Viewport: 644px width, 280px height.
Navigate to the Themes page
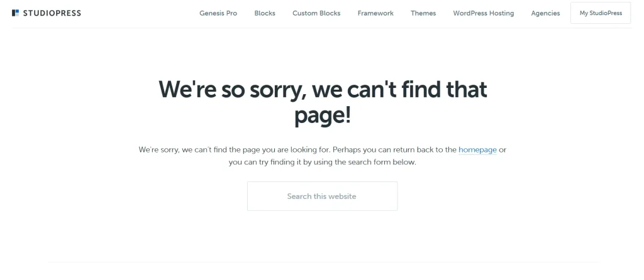pyautogui.click(x=423, y=13)
